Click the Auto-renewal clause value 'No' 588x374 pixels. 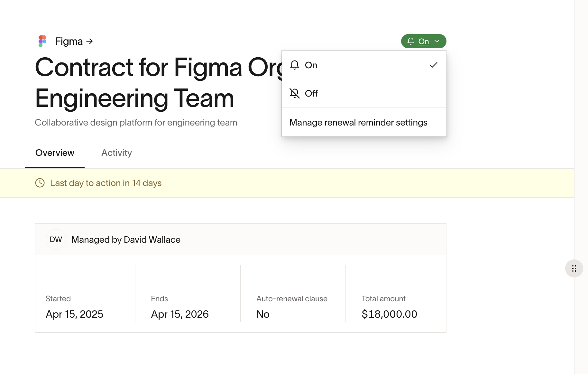click(263, 314)
